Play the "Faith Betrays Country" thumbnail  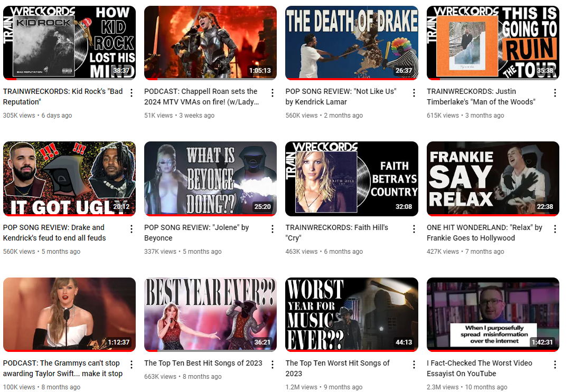coord(352,178)
